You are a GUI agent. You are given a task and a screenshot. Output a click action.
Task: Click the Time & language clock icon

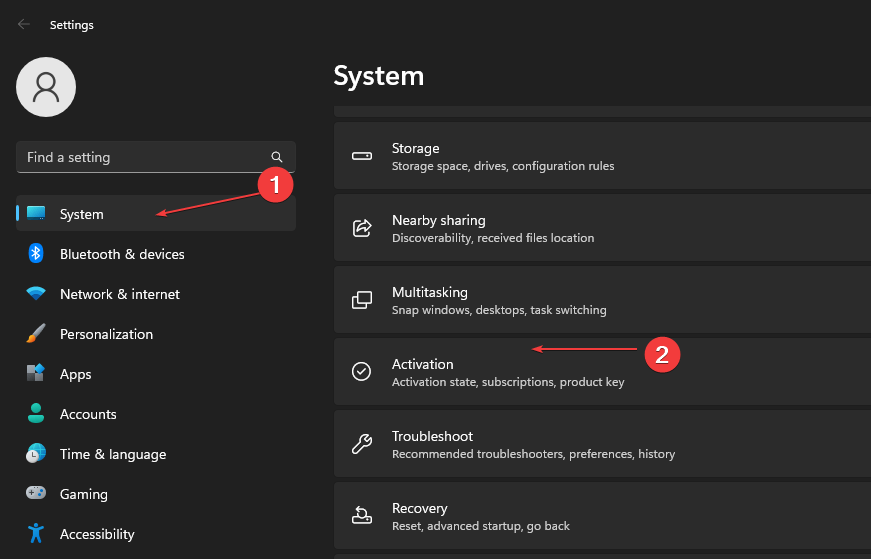click(x=36, y=454)
